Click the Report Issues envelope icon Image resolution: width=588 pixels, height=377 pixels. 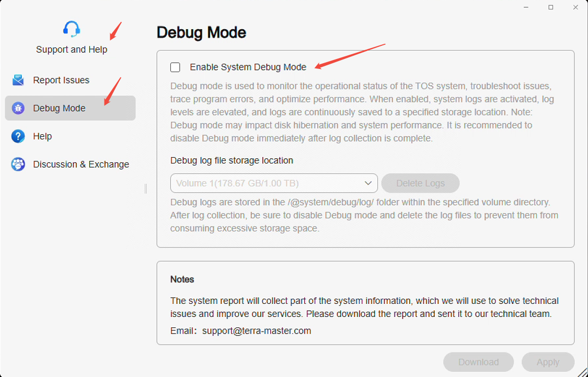tap(18, 80)
